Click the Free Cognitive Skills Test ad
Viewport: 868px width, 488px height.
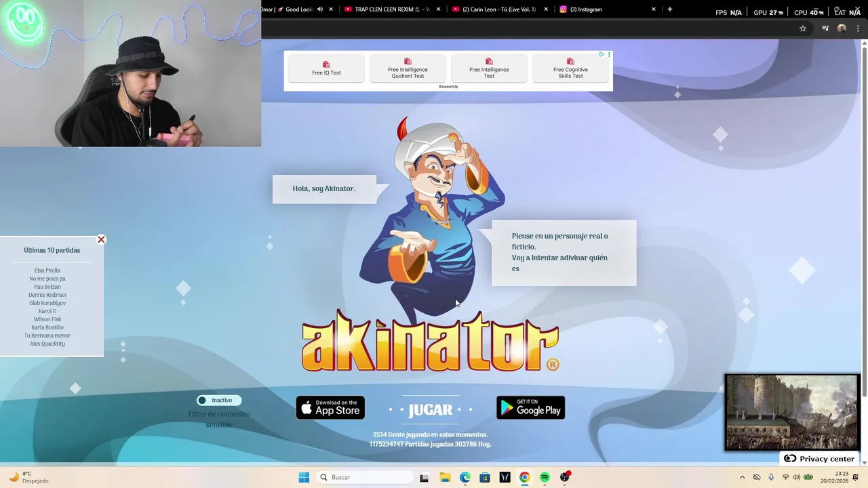point(570,68)
